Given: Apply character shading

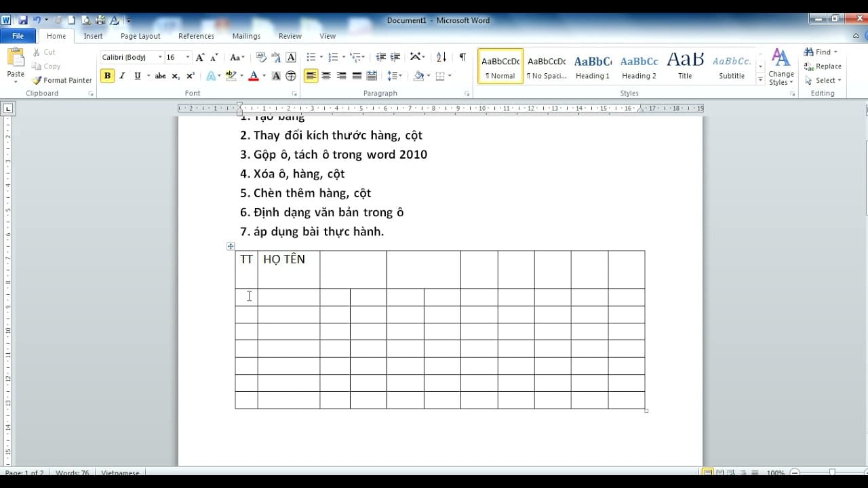Looking at the screenshot, I should pyautogui.click(x=276, y=76).
